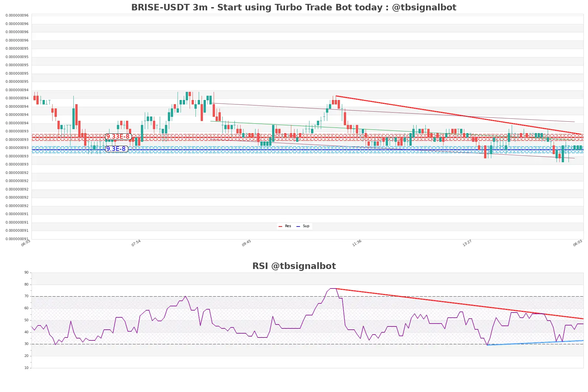The image size is (588, 392).
Task: Click the RSI axis value 20
Action: pos(26,356)
